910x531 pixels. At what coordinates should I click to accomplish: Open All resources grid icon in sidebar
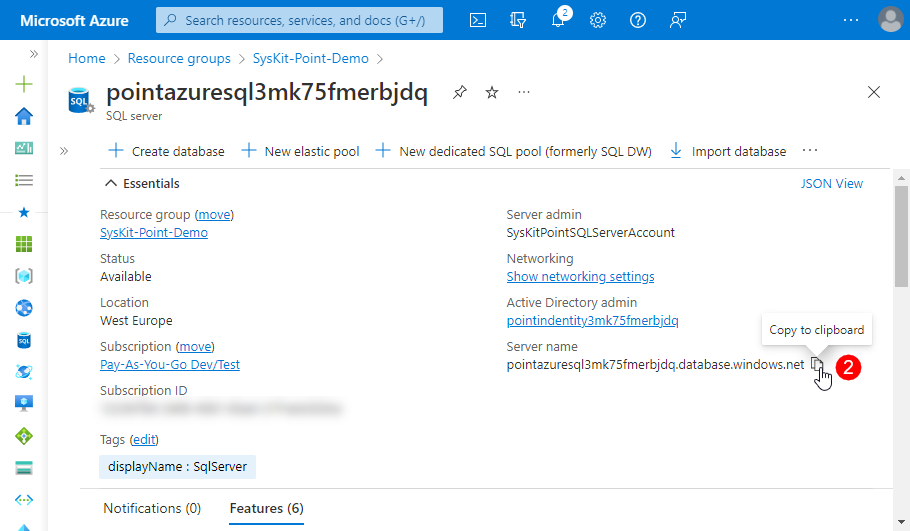coord(24,244)
